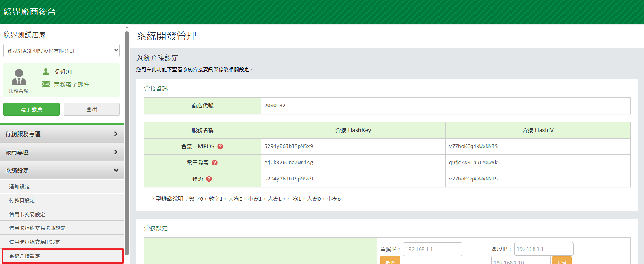Select 系統介接設定 in the sidebar
Viewport: 644px width, 264px height.
tap(25, 256)
